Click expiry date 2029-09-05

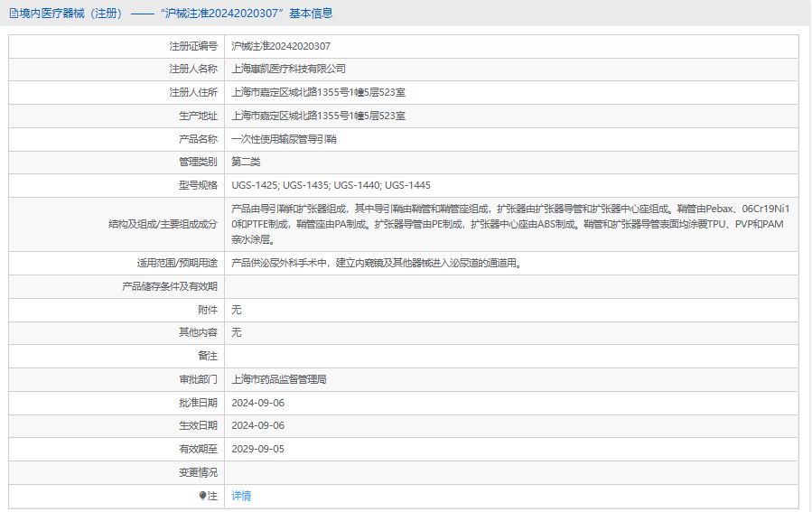tap(258, 449)
